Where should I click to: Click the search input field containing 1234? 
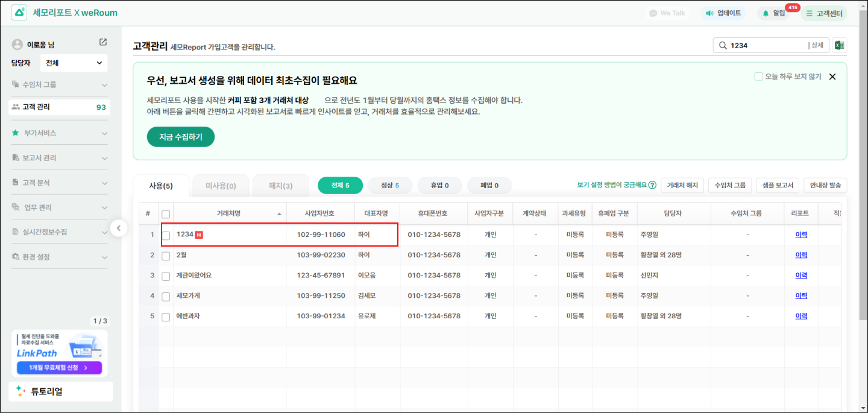(766, 45)
